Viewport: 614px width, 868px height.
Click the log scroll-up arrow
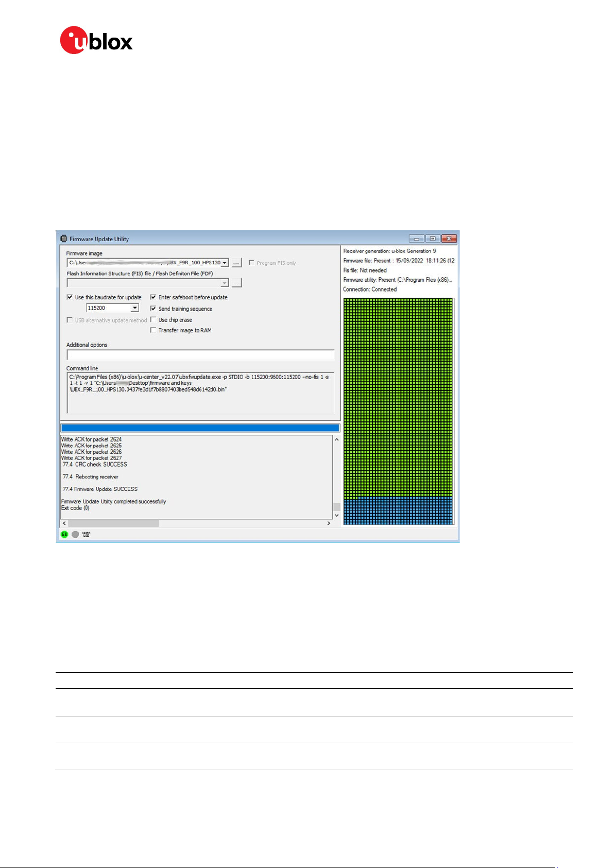[337, 439]
